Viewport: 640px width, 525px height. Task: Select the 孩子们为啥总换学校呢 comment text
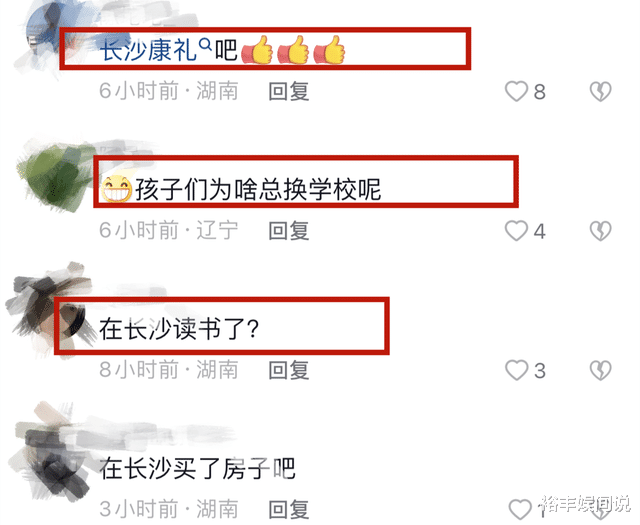click(258, 190)
